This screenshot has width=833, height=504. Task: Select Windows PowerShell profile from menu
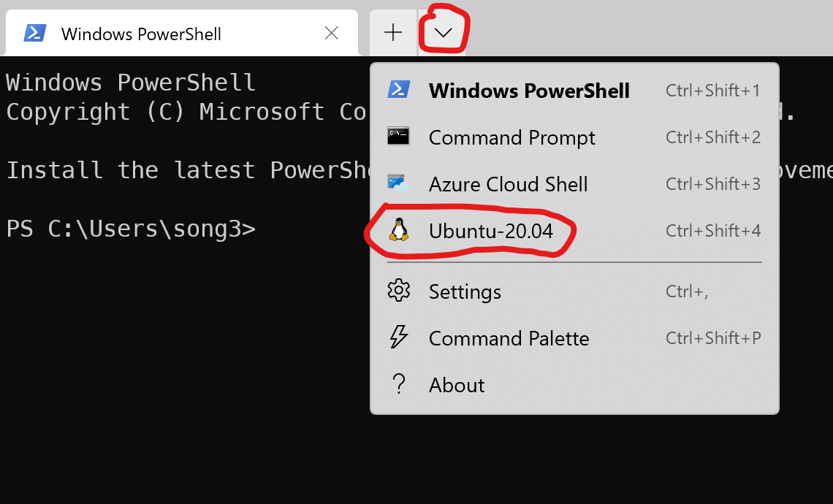coord(529,91)
